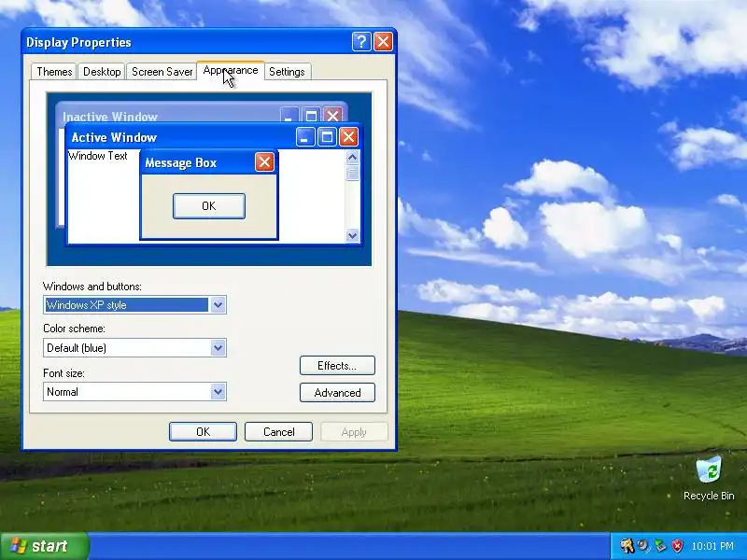Click the preview scrollbar down arrow
The image size is (747, 560).
[x=353, y=235]
